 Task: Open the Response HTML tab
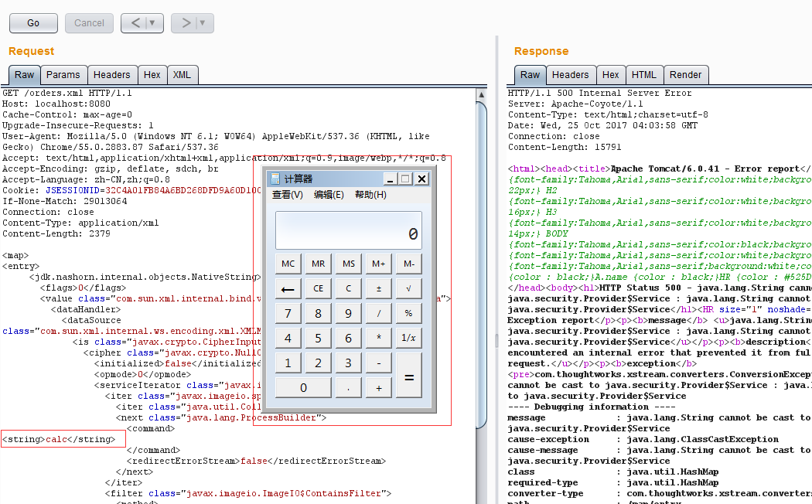point(643,75)
